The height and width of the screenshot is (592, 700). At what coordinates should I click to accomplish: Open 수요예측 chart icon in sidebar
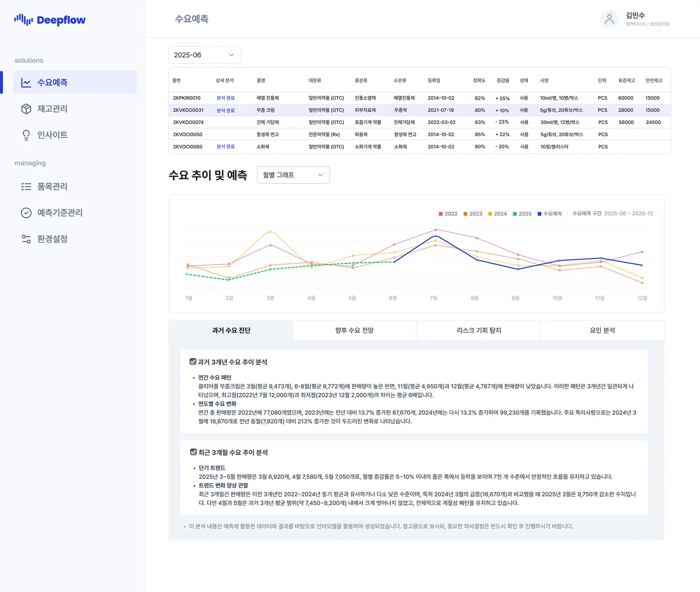(26, 83)
